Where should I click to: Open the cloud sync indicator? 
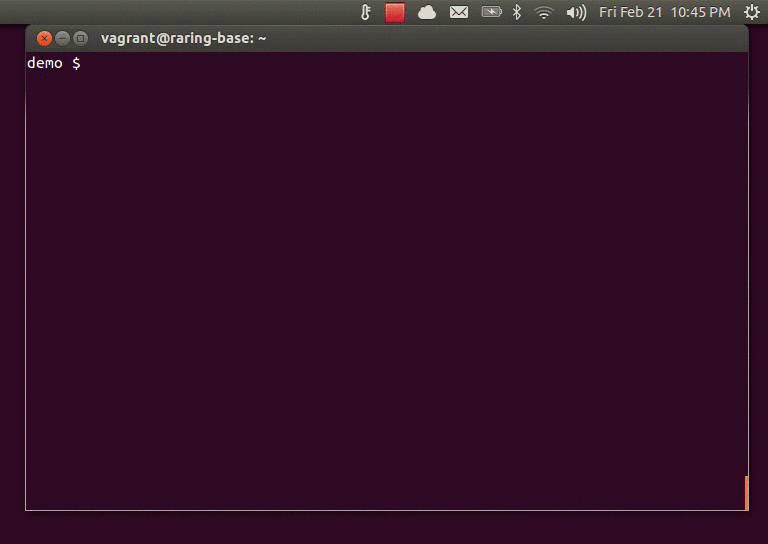(x=427, y=12)
